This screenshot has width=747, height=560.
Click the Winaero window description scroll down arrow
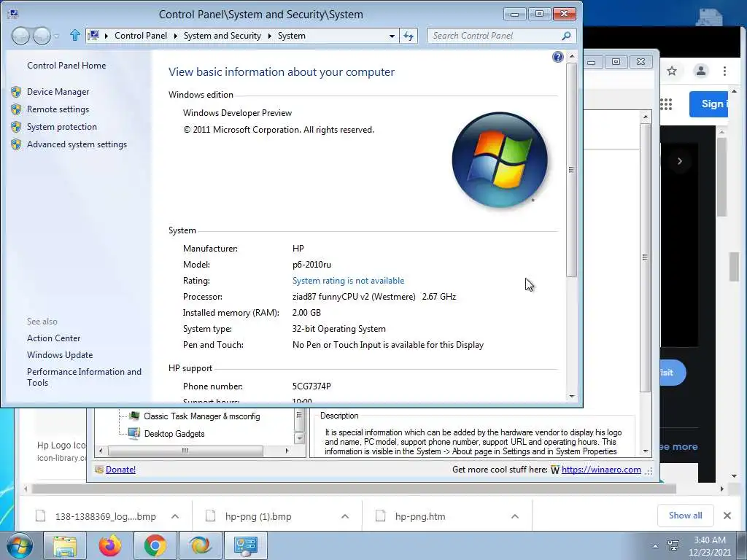646,451
